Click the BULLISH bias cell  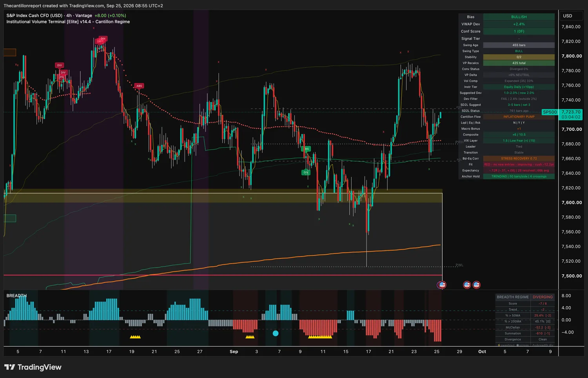click(519, 17)
